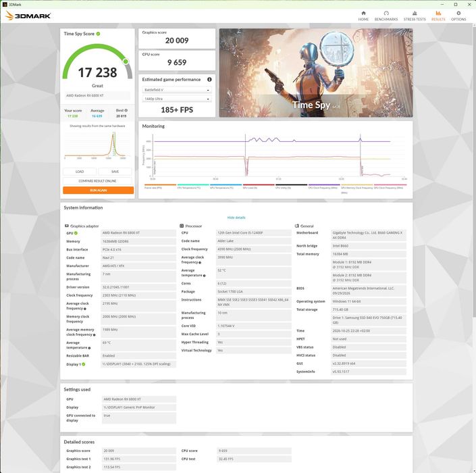Click the SAVE button
This screenshot has width=476, height=473.
[x=115, y=172]
